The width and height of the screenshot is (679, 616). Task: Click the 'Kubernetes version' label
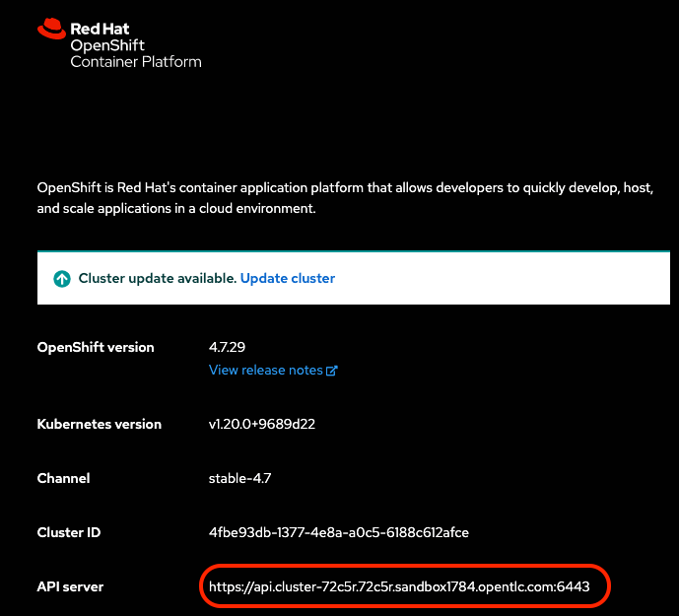99,425
